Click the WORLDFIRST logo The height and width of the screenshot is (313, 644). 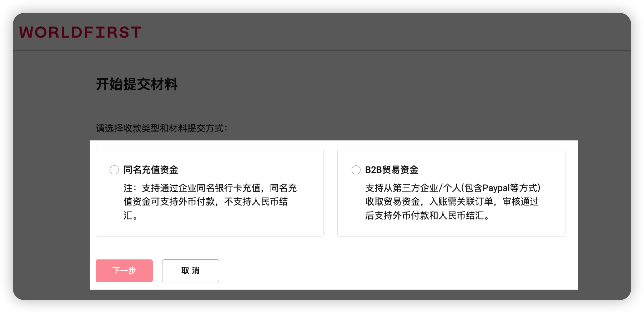pyautogui.click(x=80, y=32)
